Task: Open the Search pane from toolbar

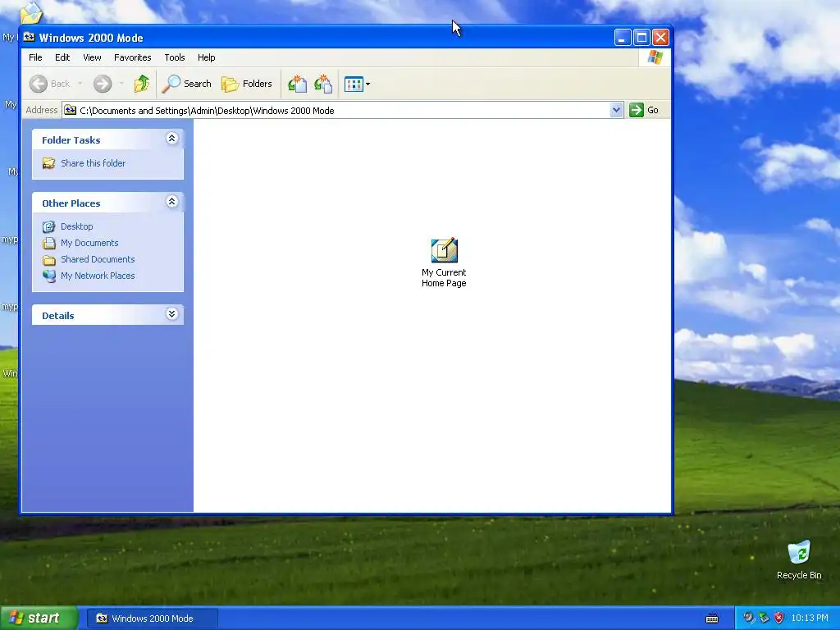Action: (x=187, y=84)
